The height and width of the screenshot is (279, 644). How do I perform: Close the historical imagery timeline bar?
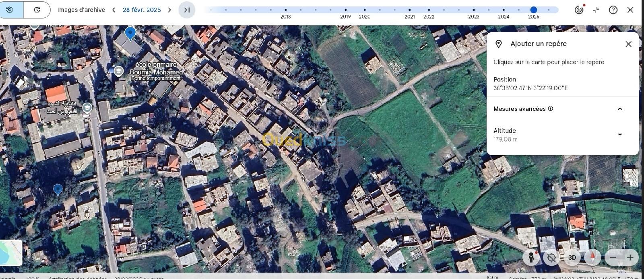click(630, 10)
